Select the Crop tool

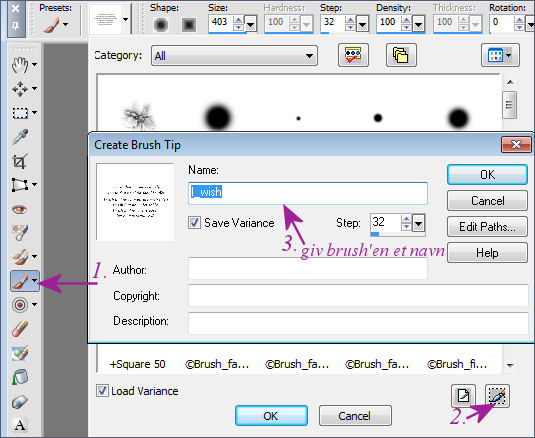[19, 161]
